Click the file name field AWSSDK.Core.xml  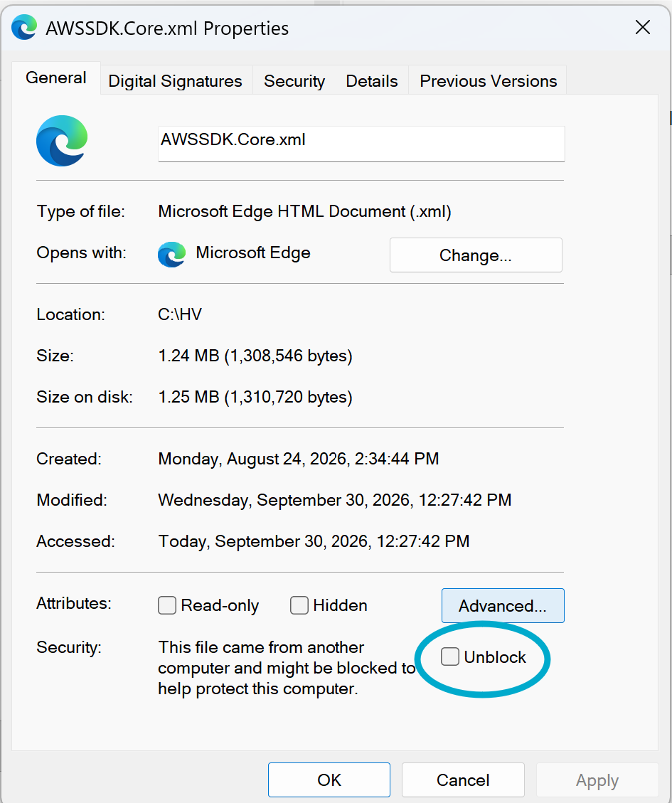click(x=361, y=144)
